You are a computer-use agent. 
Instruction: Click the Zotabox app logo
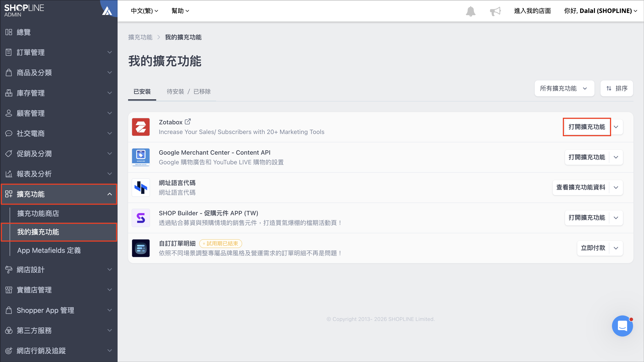[x=141, y=127]
